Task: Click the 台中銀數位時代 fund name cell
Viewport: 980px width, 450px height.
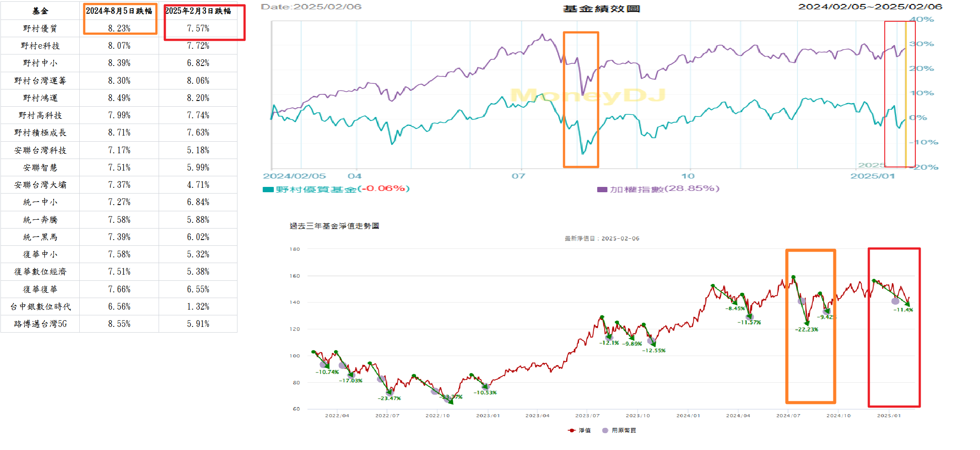Action: [40, 306]
